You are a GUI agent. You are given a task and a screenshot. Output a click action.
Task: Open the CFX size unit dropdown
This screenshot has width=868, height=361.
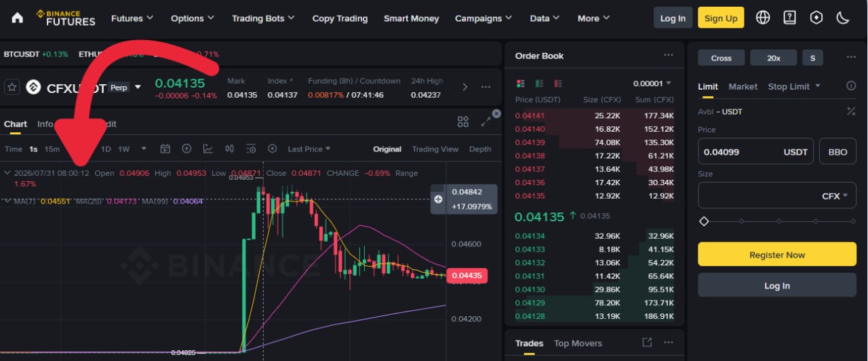point(835,195)
